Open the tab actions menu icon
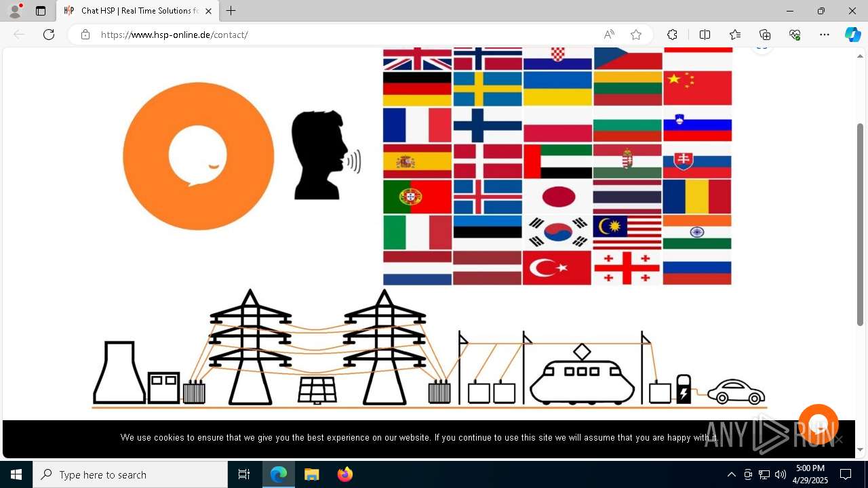 [41, 11]
